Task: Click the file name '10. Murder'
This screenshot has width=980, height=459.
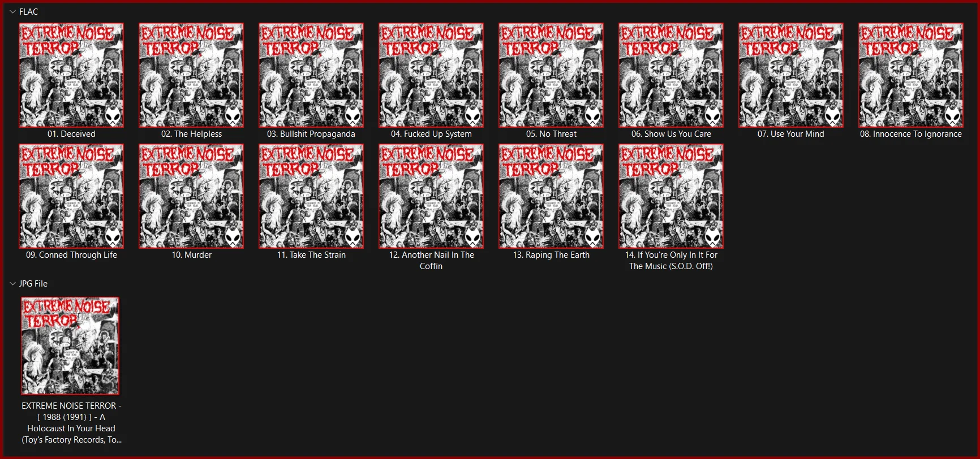Action: 191,255
